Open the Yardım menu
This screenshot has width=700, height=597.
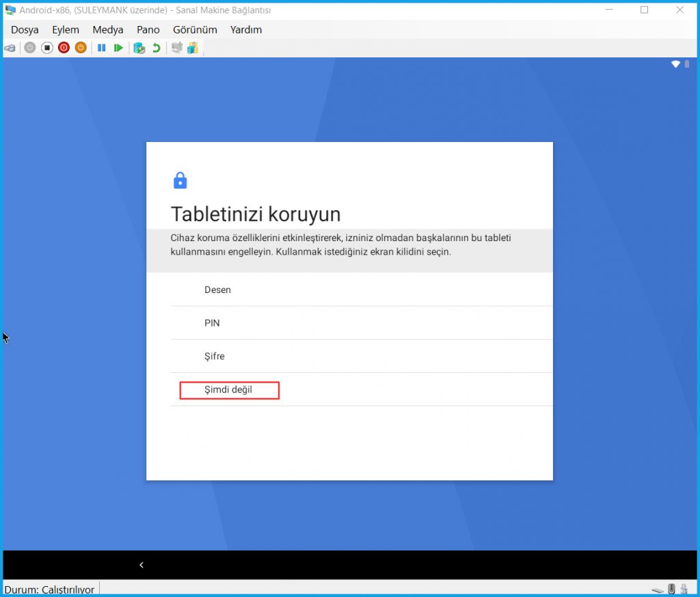(x=246, y=30)
